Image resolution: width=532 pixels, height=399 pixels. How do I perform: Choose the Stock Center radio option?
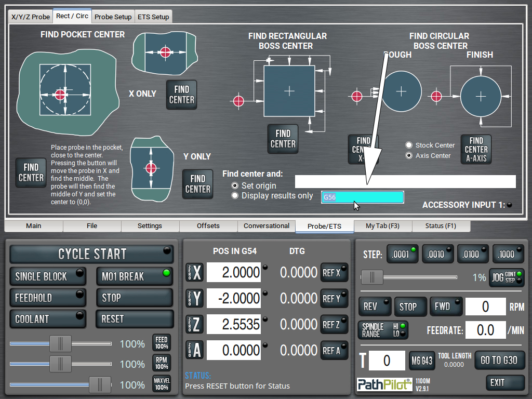409,145
